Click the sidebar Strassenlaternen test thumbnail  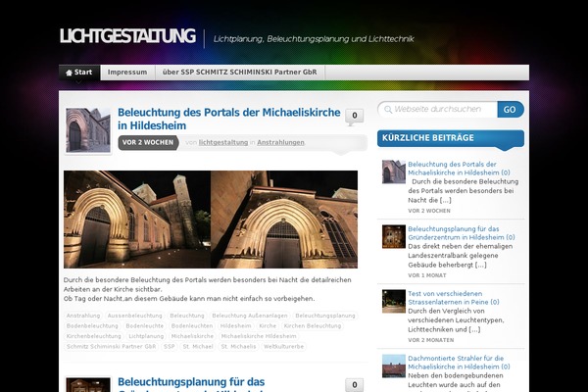click(394, 300)
